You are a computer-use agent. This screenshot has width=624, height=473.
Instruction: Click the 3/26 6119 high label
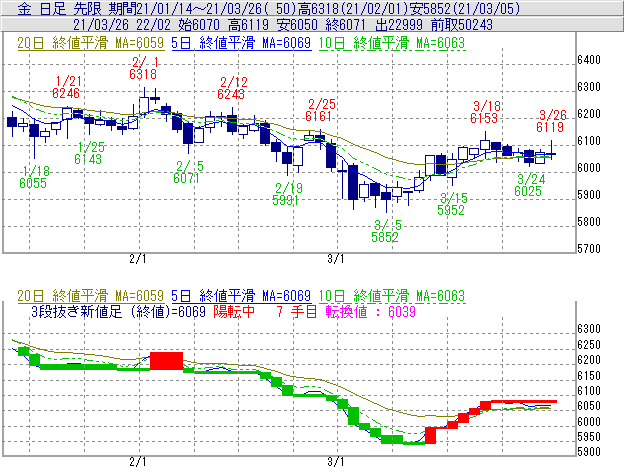tap(551, 121)
